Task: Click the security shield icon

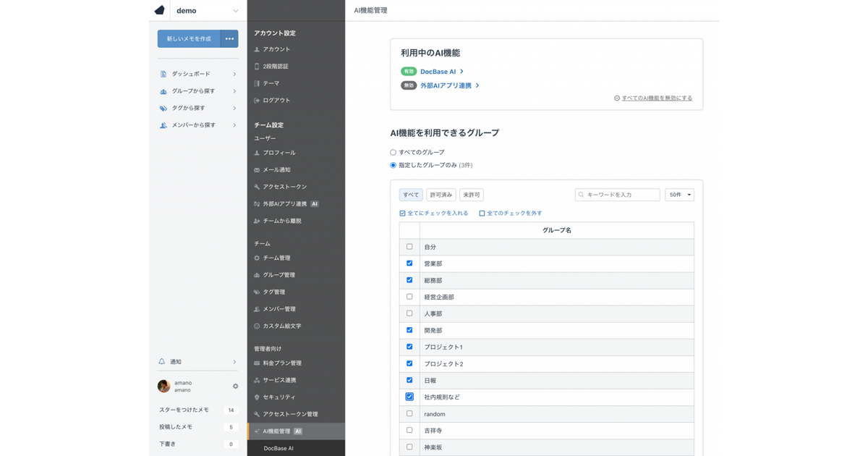Action: point(257,397)
